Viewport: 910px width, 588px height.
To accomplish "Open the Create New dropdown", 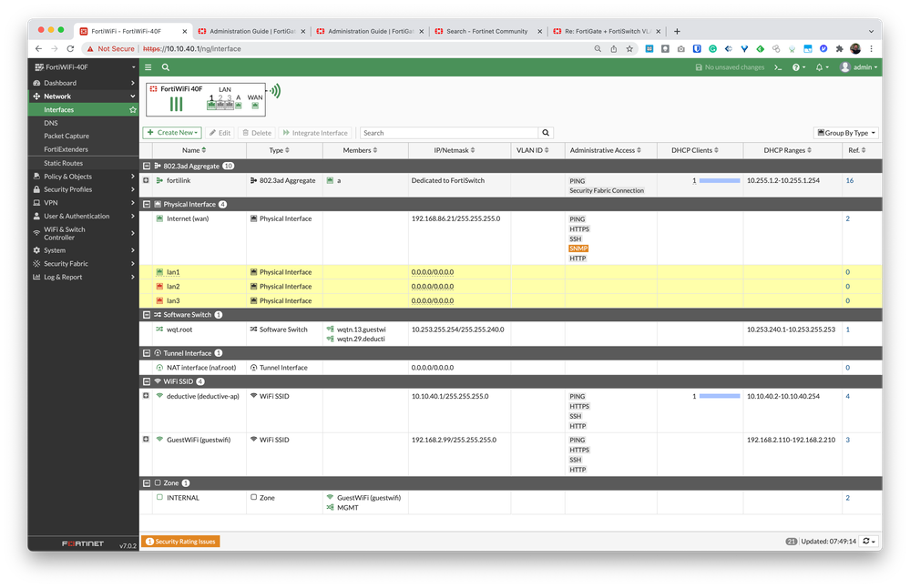I will pyautogui.click(x=173, y=133).
